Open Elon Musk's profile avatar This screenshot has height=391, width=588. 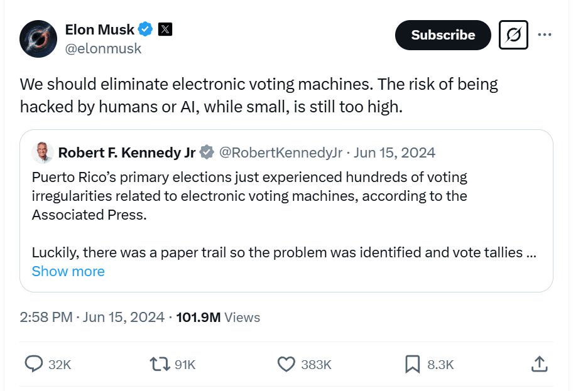39,39
